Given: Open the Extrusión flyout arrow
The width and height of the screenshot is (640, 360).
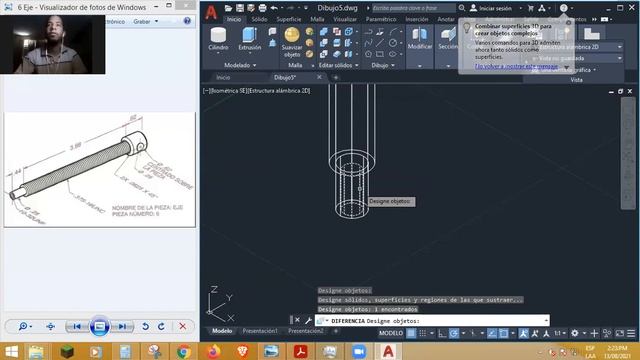Looking at the screenshot, I should pyautogui.click(x=249, y=53).
